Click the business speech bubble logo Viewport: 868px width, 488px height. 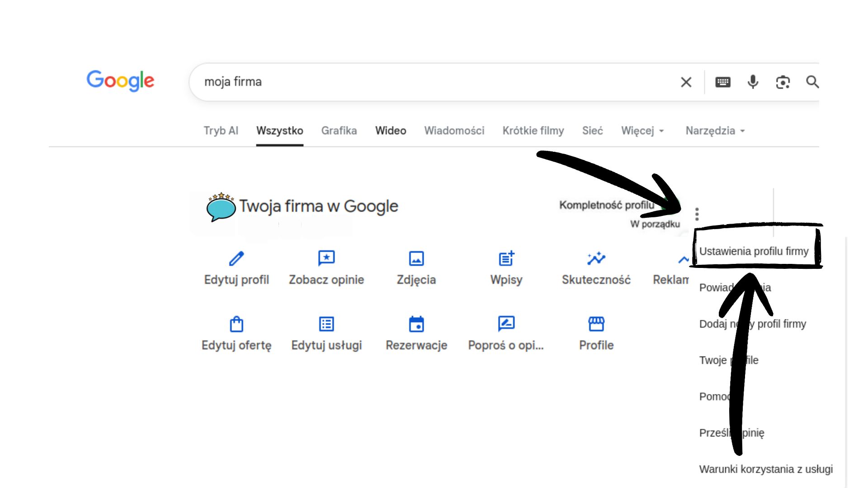[x=221, y=207]
